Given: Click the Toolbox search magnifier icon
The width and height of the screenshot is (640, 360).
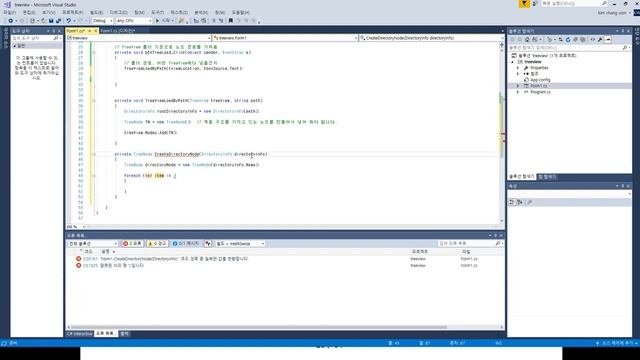Looking at the screenshot, I should pyautogui.click(x=56, y=38).
